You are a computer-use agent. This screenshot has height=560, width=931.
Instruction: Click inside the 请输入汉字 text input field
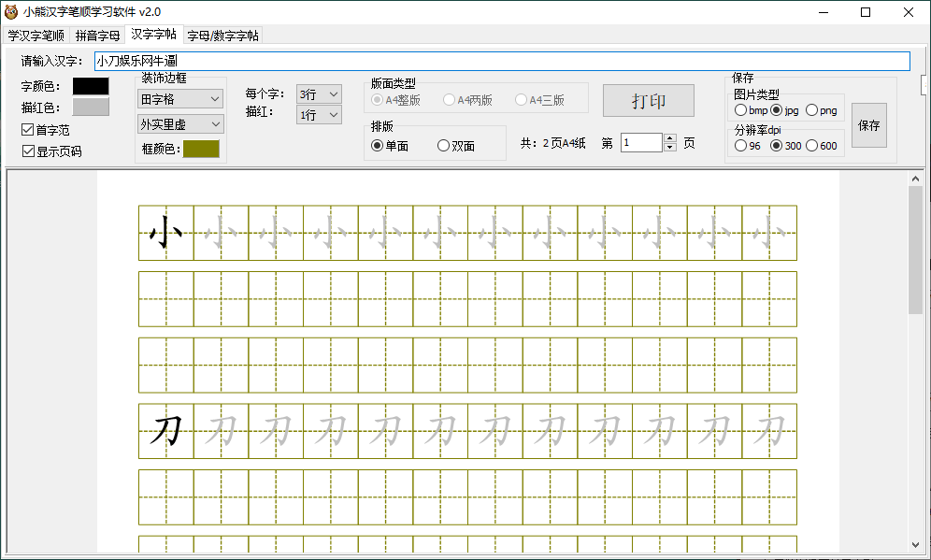coord(374,61)
